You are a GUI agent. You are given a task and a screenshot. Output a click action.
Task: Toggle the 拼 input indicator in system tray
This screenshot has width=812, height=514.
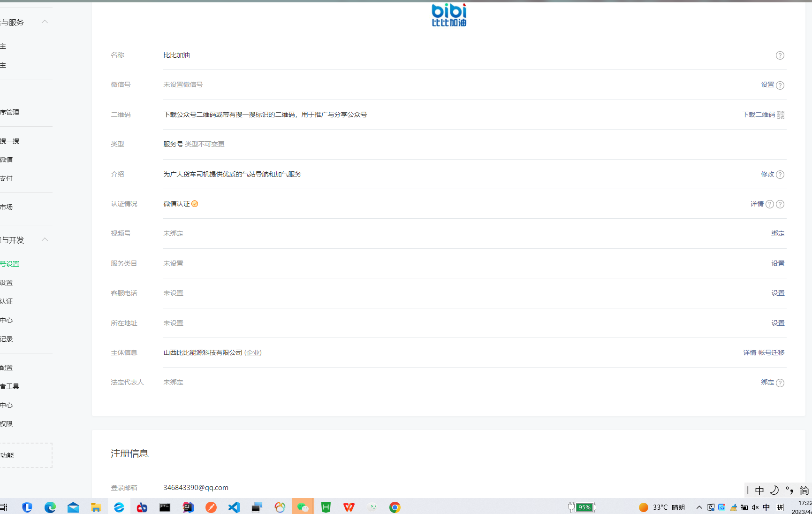(781, 507)
